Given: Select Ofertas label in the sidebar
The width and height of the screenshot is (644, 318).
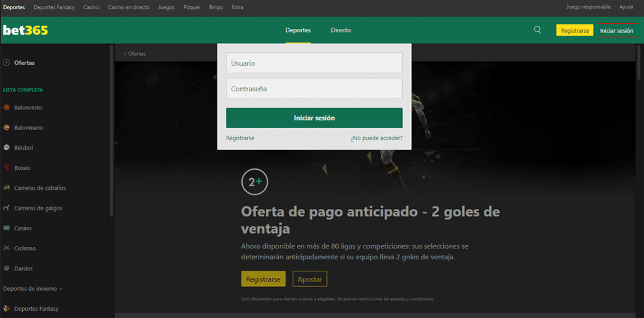Looking at the screenshot, I should tap(24, 63).
